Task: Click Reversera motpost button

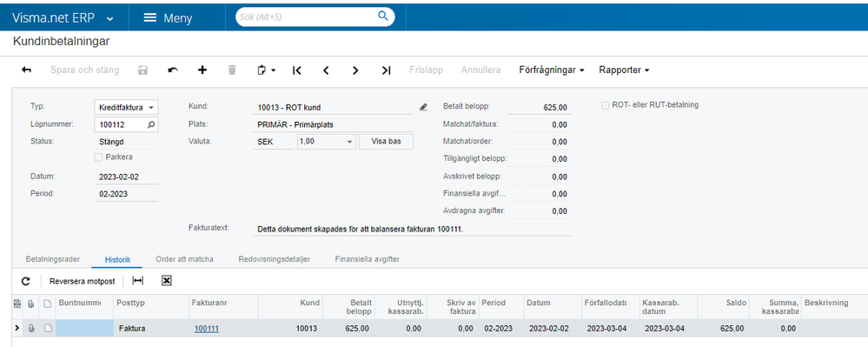Action: tap(82, 281)
